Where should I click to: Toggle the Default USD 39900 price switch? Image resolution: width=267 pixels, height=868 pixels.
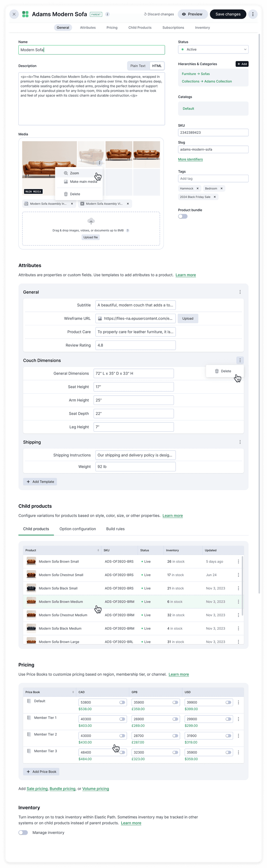[x=229, y=703]
